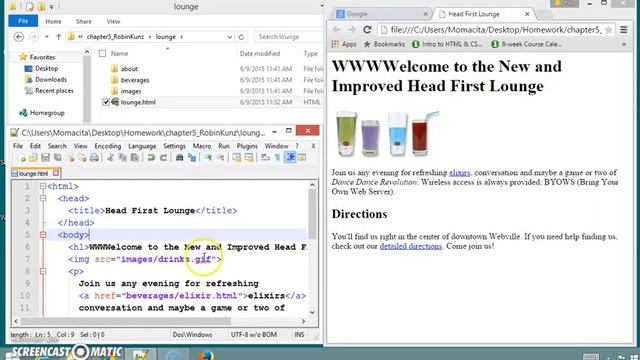Open the Encoding menu in Notepad++
Viewport: 640px width, 360px height.
[108, 146]
